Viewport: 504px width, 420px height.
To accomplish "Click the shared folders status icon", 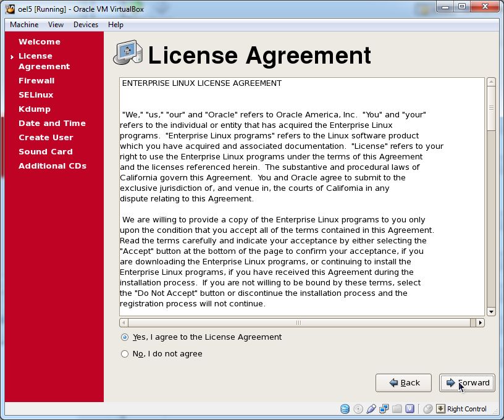I will coord(397,409).
